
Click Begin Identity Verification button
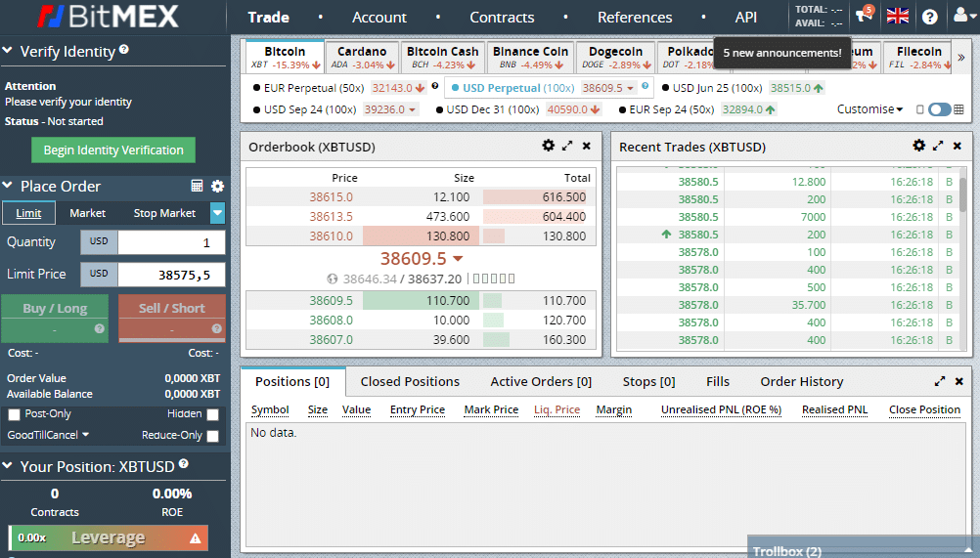[x=113, y=150]
